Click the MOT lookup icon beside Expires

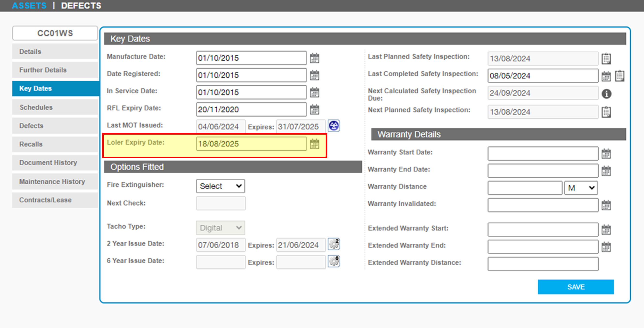pyautogui.click(x=334, y=126)
